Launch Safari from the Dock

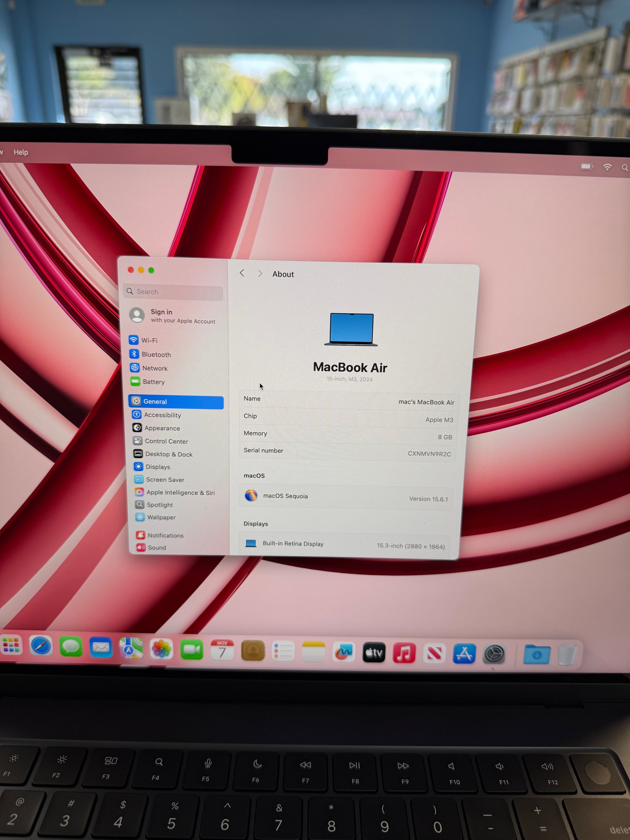[x=41, y=645]
